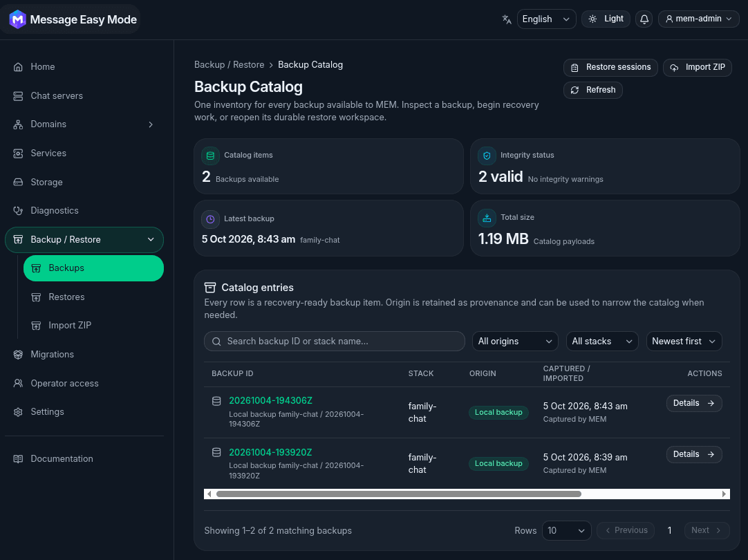This screenshot has width=748, height=560.
Task: Click the Services sidebar icon
Action: pyautogui.click(x=18, y=153)
